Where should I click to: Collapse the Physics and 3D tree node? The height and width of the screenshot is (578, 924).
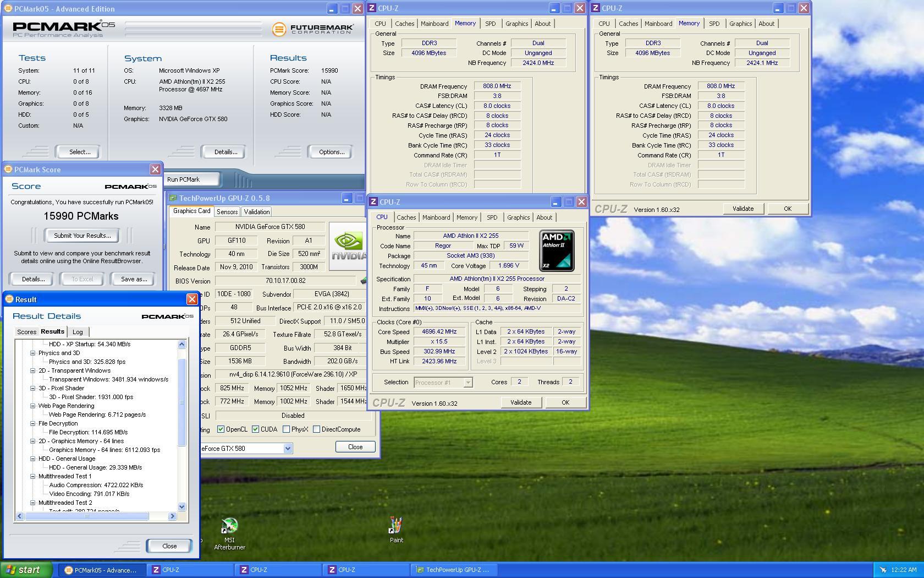pos(32,353)
